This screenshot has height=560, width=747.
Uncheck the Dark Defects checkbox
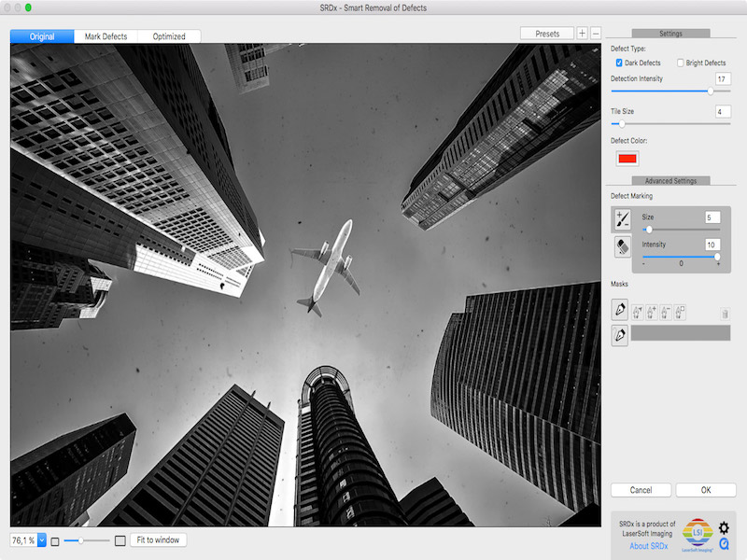[619, 63]
